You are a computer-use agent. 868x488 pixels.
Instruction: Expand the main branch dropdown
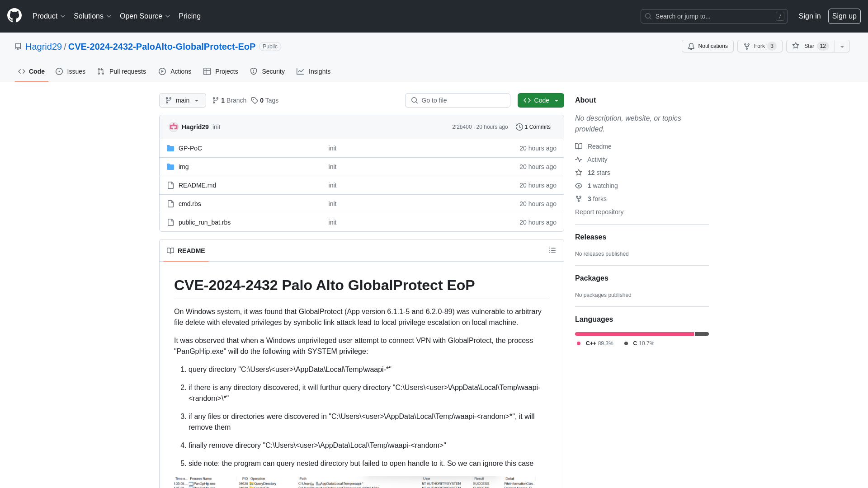(x=182, y=100)
